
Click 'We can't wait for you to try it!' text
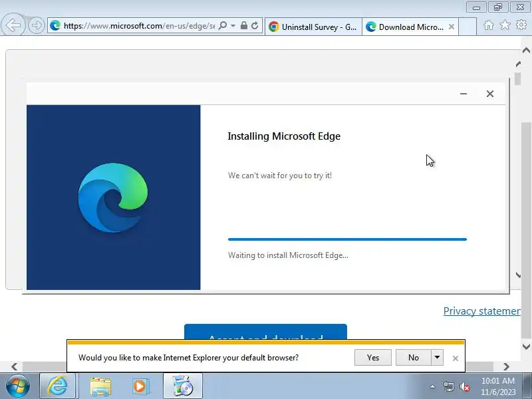point(280,176)
